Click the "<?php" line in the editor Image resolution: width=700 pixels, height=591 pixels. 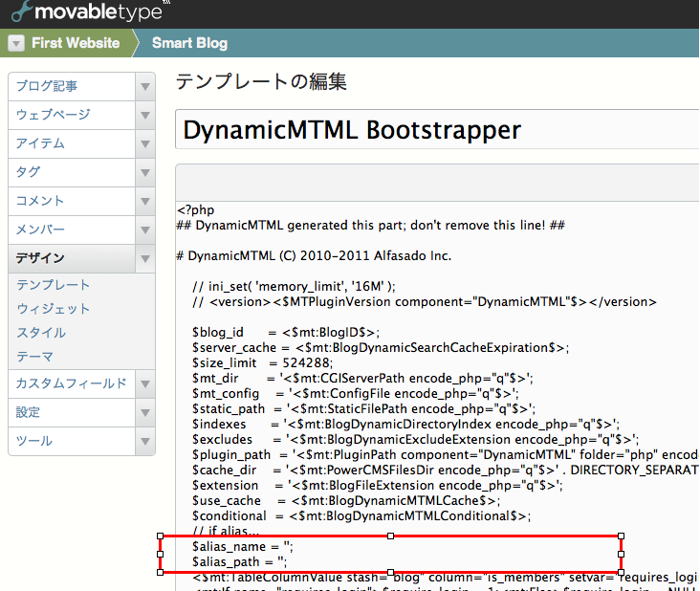click(x=195, y=209)
